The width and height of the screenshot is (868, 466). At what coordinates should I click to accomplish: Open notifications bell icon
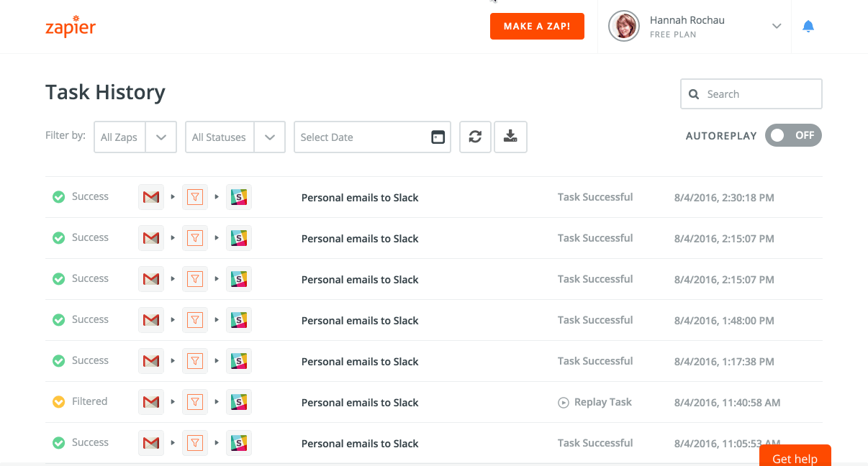pos(808,27)
